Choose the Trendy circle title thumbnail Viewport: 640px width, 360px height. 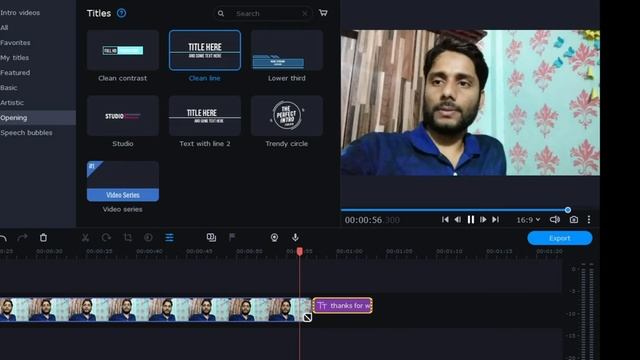coord(287,116)
